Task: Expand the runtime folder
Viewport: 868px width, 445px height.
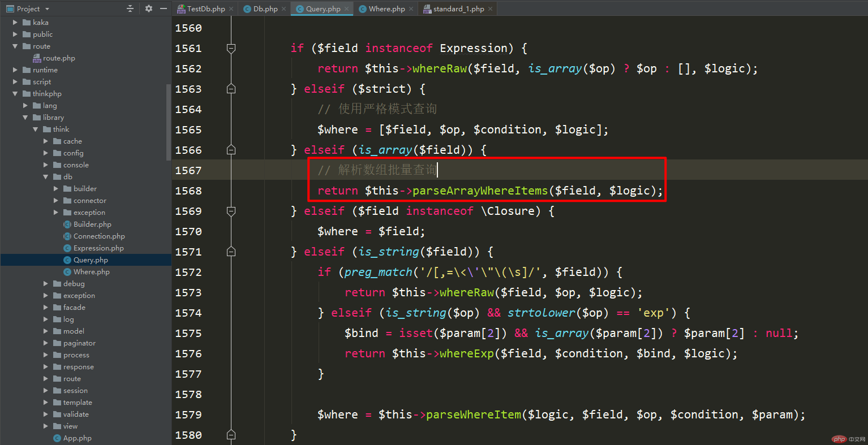Action: point(15,70)
